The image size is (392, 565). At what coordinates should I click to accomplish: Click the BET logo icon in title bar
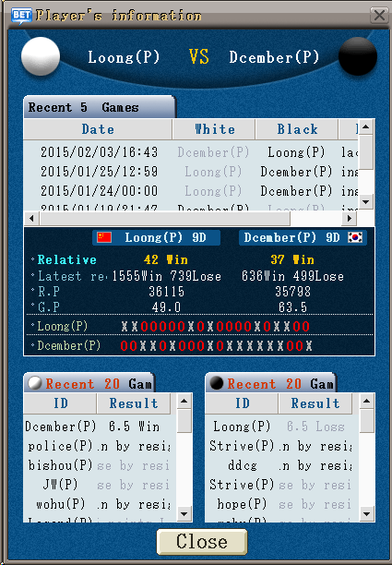(x=21, y=16)
